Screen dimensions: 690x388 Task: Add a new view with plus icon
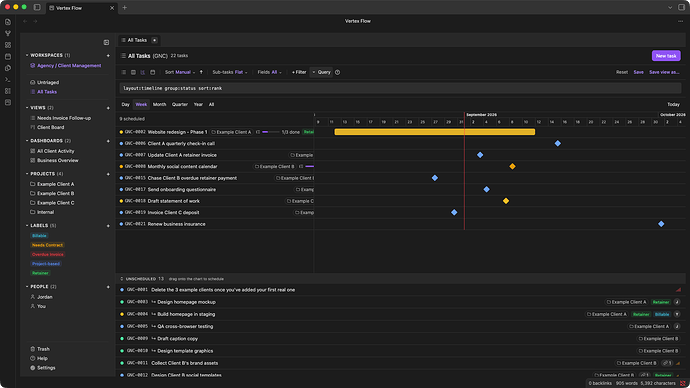tap(108, 108)
